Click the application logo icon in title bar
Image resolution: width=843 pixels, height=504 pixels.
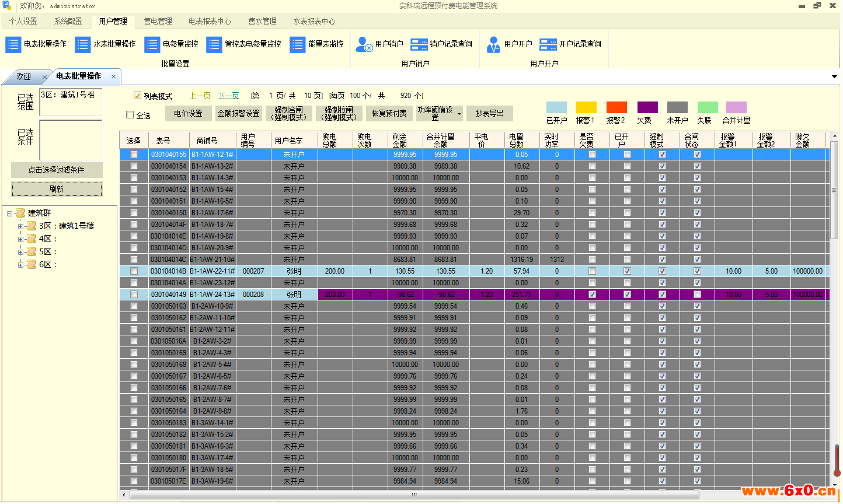tap(6, 6)
